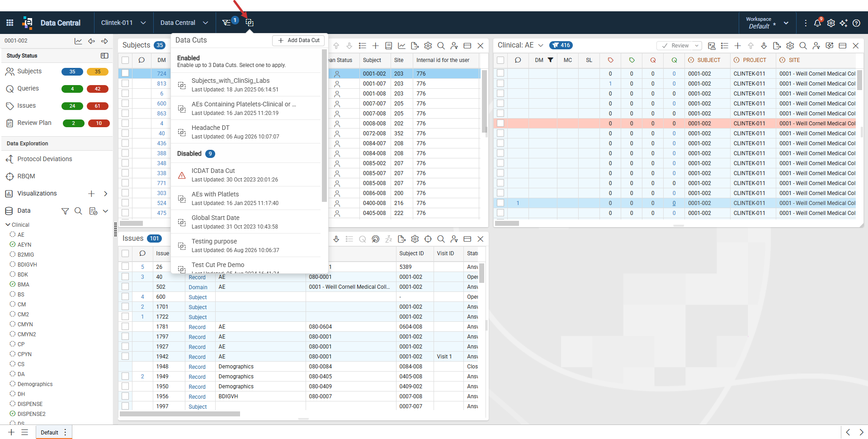Open help question mark icon
Image resolution: width=868 pixels, height=439 pixels.
tap(856, 23)
